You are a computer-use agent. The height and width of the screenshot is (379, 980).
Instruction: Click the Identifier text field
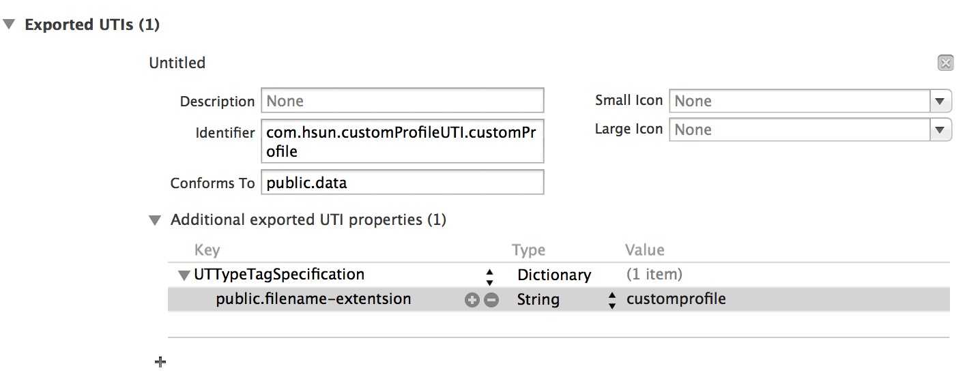tap(402, 142)
